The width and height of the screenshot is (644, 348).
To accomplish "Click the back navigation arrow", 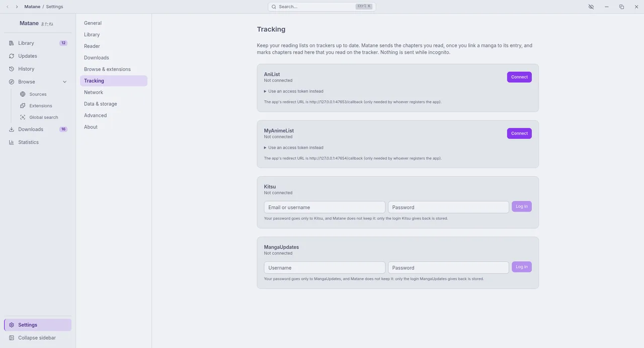I will tap(7, 7).
